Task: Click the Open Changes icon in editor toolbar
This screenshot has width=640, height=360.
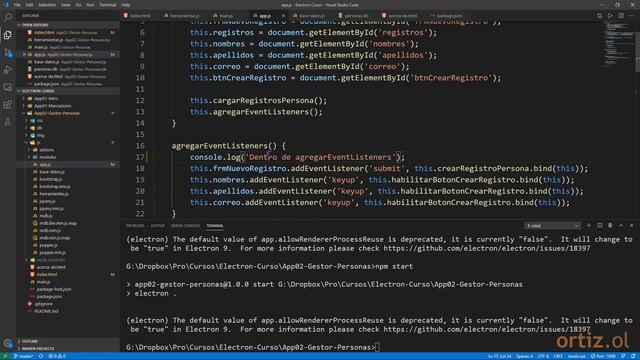Action: [599, 16]
